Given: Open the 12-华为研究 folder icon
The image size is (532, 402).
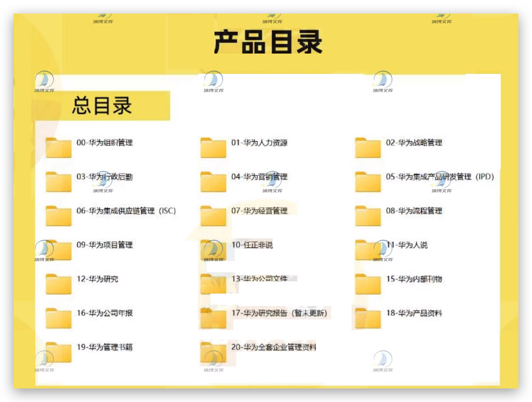Looking at the screenshot, I should point(58,284).
